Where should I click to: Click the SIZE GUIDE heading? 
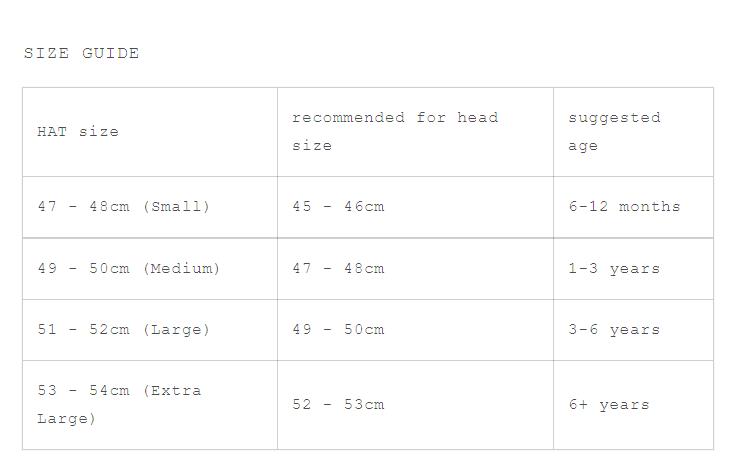coord(82,53)
